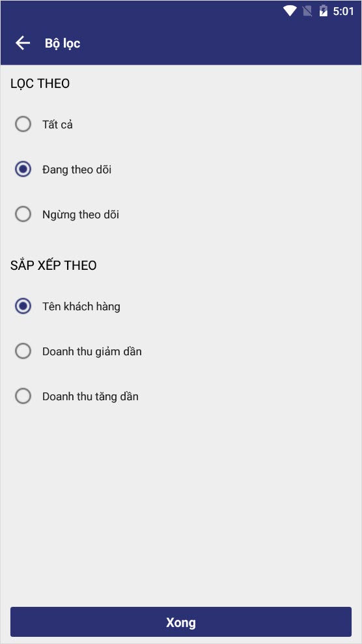The height and width of the screenshot is (644, 362).
Task: Tap the Ngừng theo dõi label text
Action: click(x=81, y=214)
